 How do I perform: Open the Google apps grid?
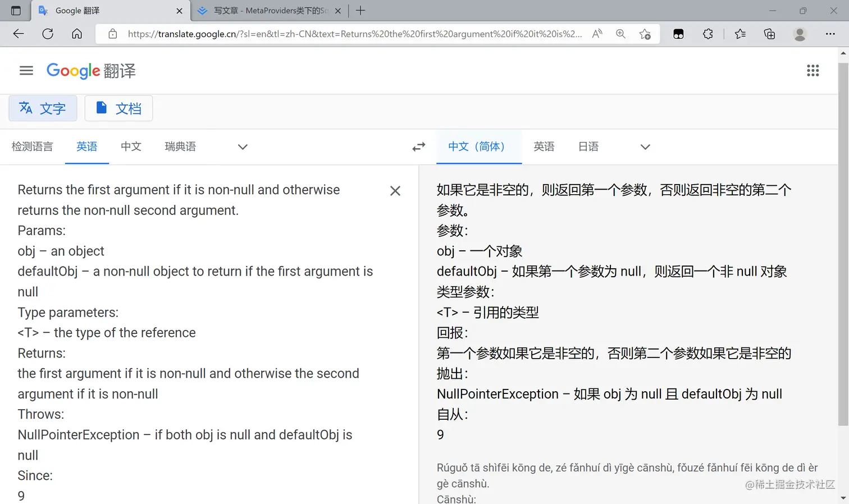tap(813, 70)
